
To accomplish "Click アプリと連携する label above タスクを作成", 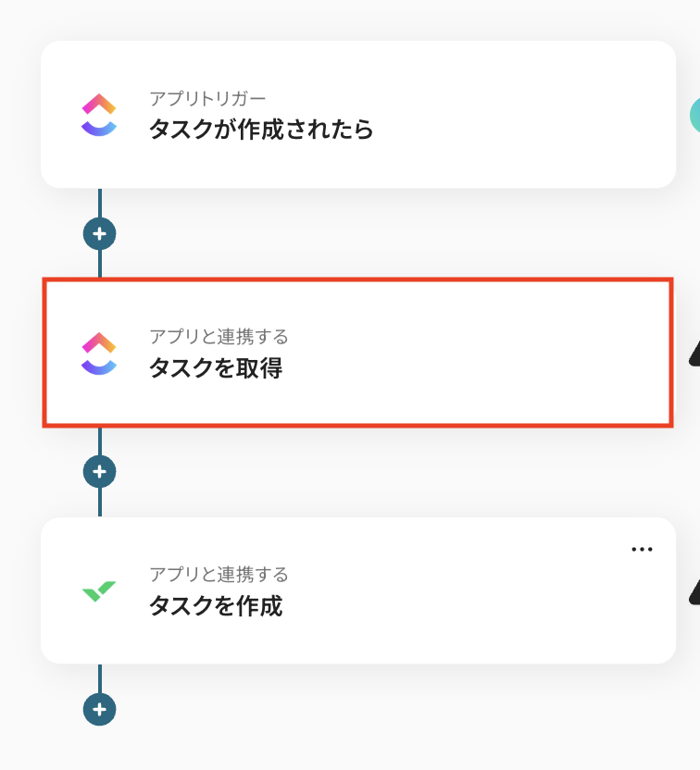I will [219, 575].
